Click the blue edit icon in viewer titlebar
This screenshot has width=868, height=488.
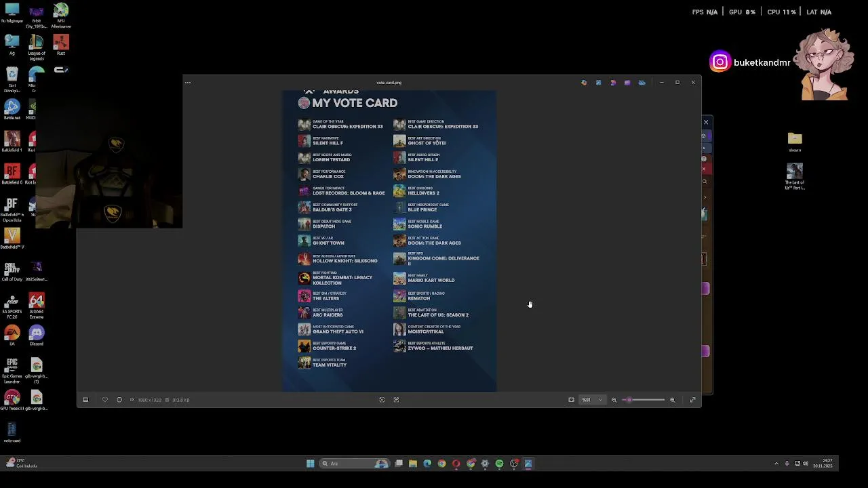(598, 83)
